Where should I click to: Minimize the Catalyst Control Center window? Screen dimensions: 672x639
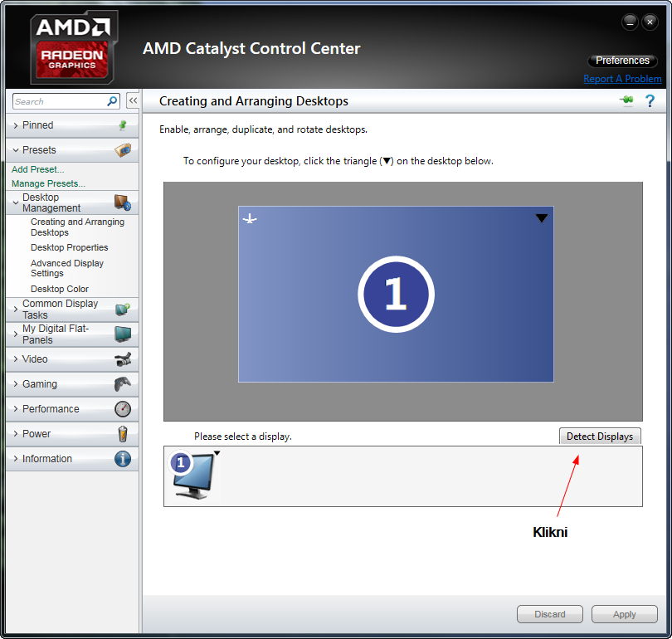630,22
